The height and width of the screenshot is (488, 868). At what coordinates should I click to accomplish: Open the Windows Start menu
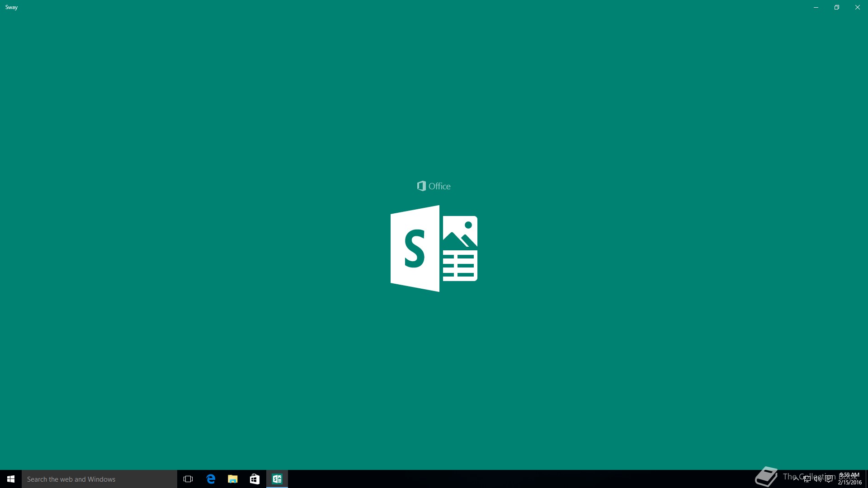point(11,479)
